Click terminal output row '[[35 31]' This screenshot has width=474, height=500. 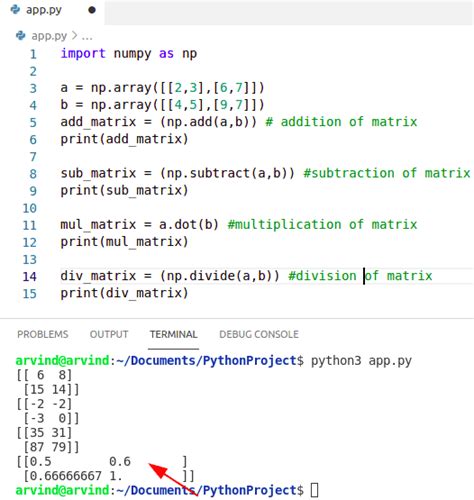(x=44, y=433)
